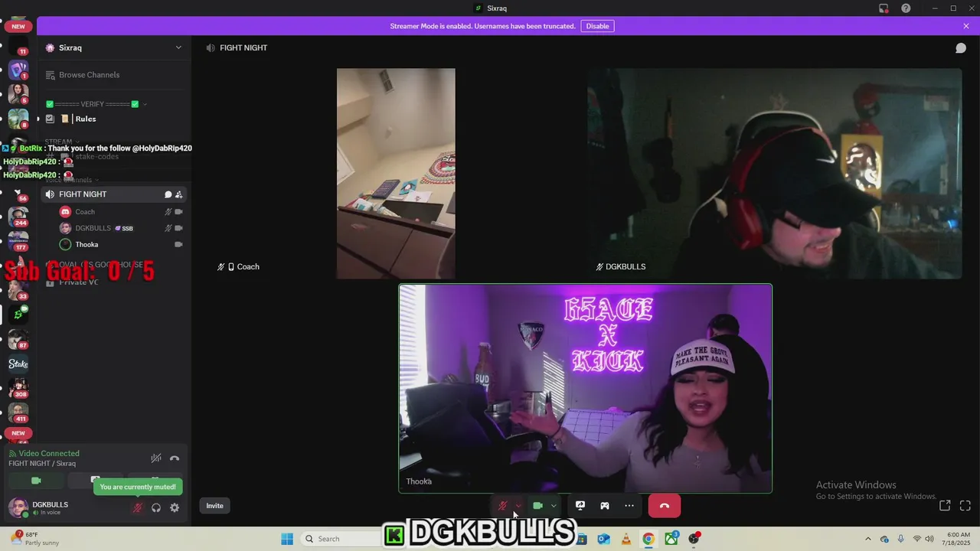Viewport: 980px width, 551px height.
Task: Open User Settings gear
Action: point(175,507)
